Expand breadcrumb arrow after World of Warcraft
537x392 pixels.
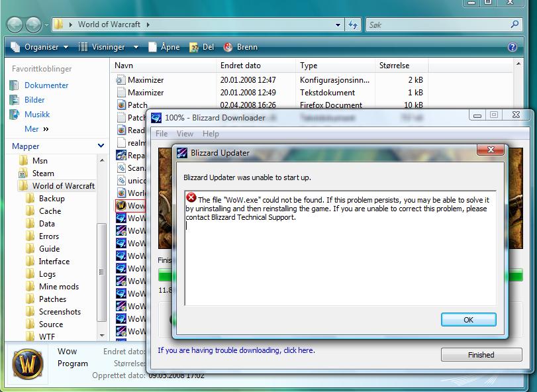[x=148, y=24]
